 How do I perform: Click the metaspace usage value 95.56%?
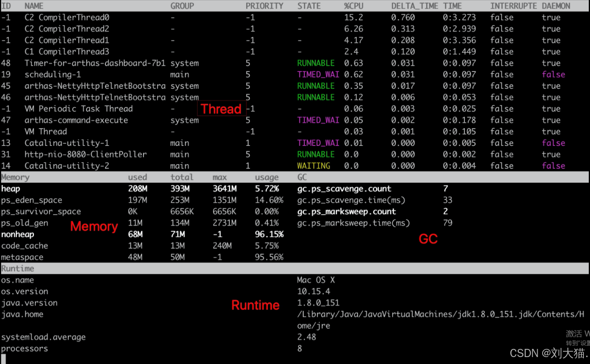pos(269,257)
